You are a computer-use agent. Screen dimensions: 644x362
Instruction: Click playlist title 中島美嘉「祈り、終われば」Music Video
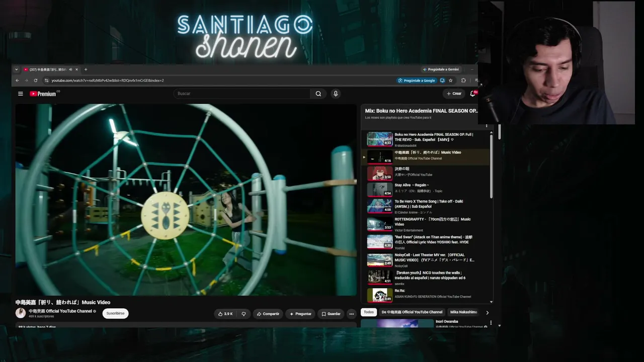[428, 152]
